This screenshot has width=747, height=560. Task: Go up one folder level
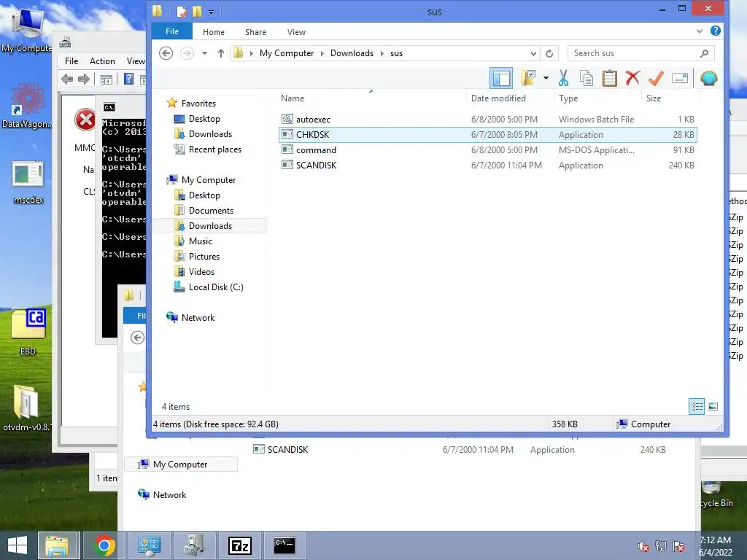220,52
